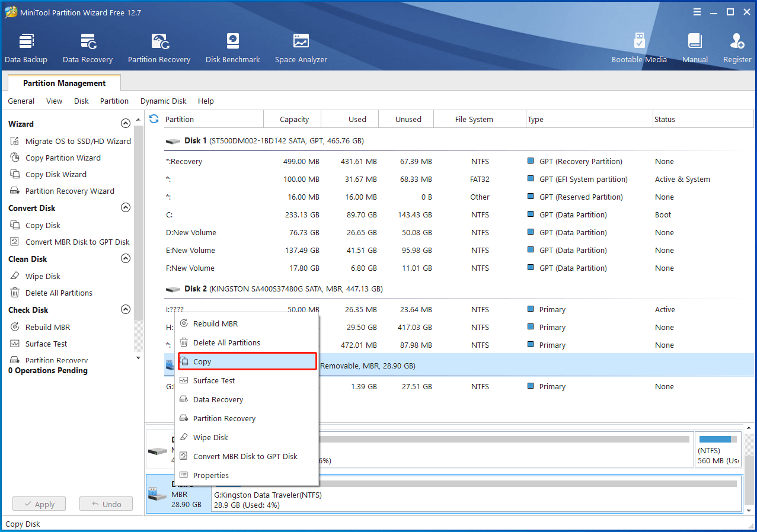Click the sidebar Copy Disk icon
757x532 pixels.
click(x=15, y=225)
